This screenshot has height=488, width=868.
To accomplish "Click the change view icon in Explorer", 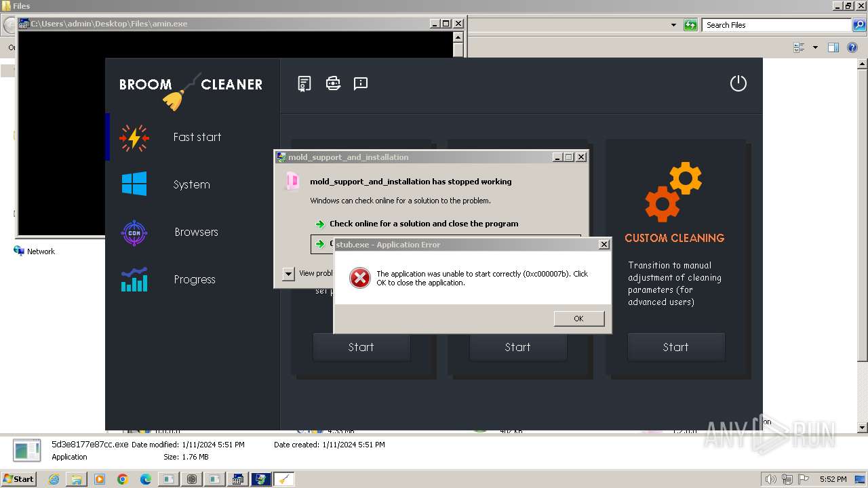I will pos(799,47).
